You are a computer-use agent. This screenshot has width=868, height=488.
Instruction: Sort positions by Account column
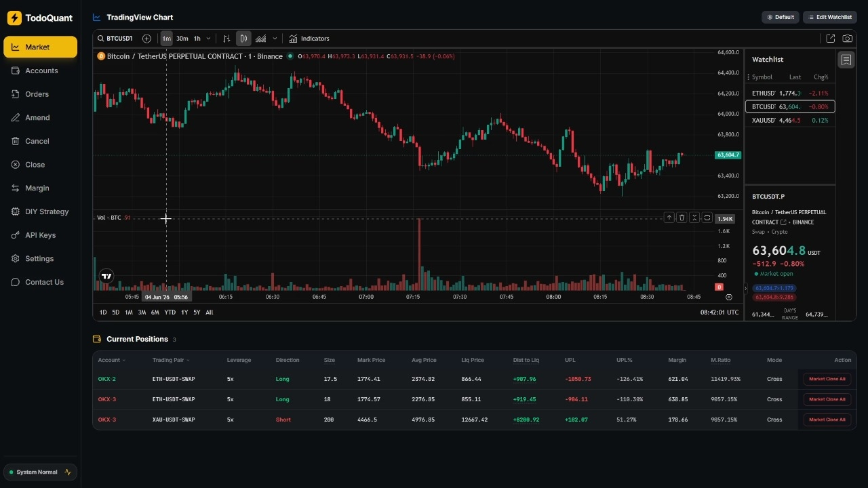(111, 360)
